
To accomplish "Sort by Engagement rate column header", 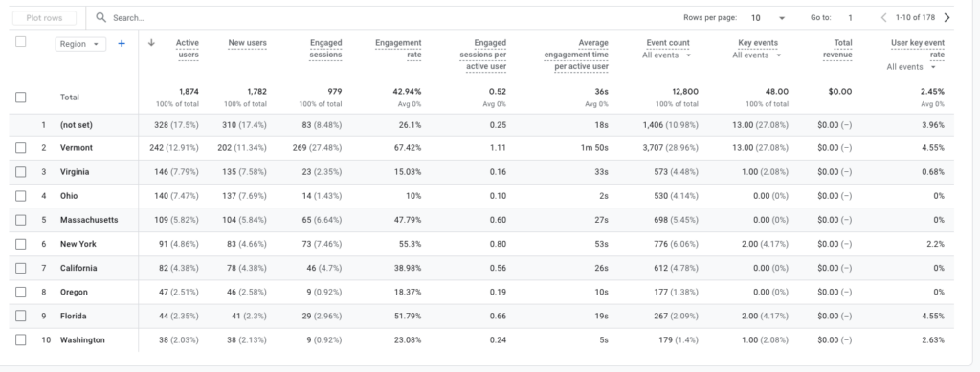I will point(398,49).
